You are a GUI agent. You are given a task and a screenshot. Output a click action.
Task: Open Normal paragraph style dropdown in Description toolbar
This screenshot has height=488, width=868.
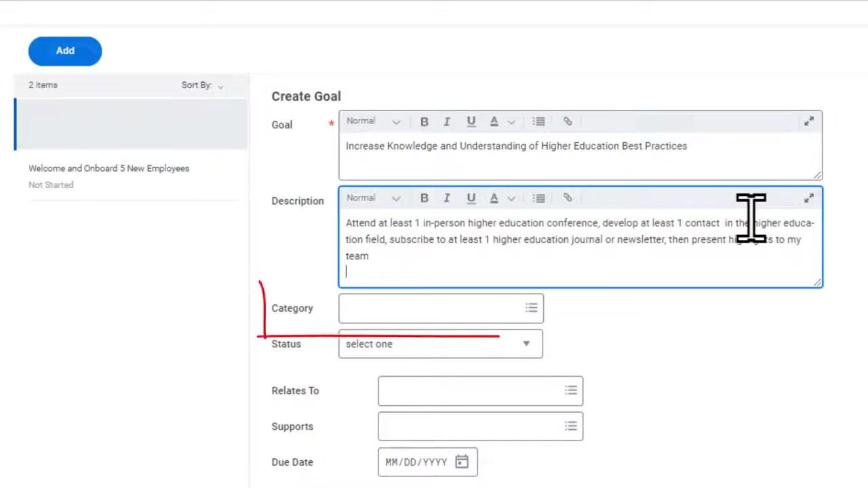[x=373, y=198]
